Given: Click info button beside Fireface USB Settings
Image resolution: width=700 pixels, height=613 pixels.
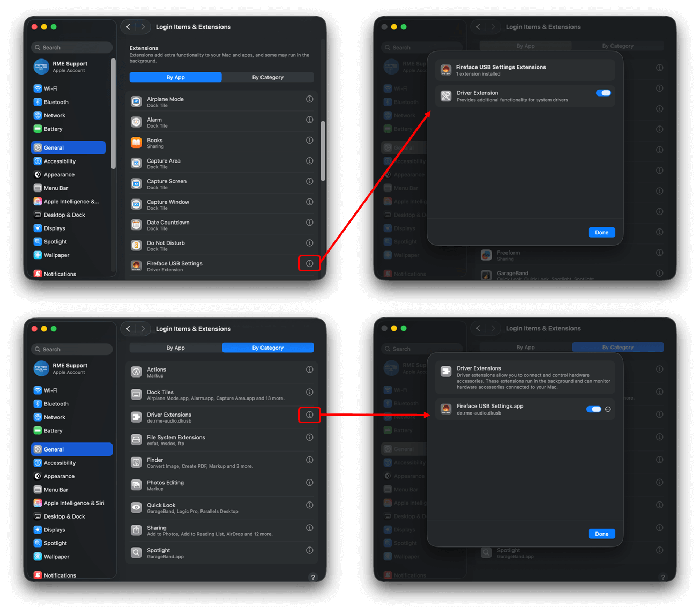Looking at the screenshot, I should point(309,263).
